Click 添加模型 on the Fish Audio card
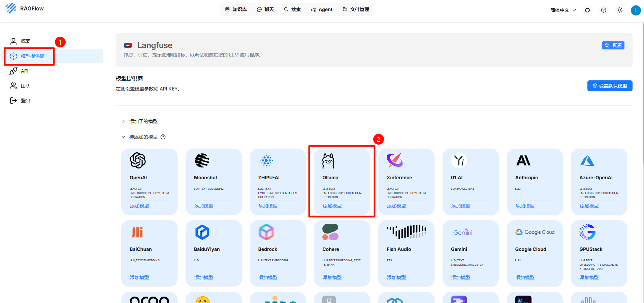This screenshot has height=303, width=644. click(x=396, y=277)
